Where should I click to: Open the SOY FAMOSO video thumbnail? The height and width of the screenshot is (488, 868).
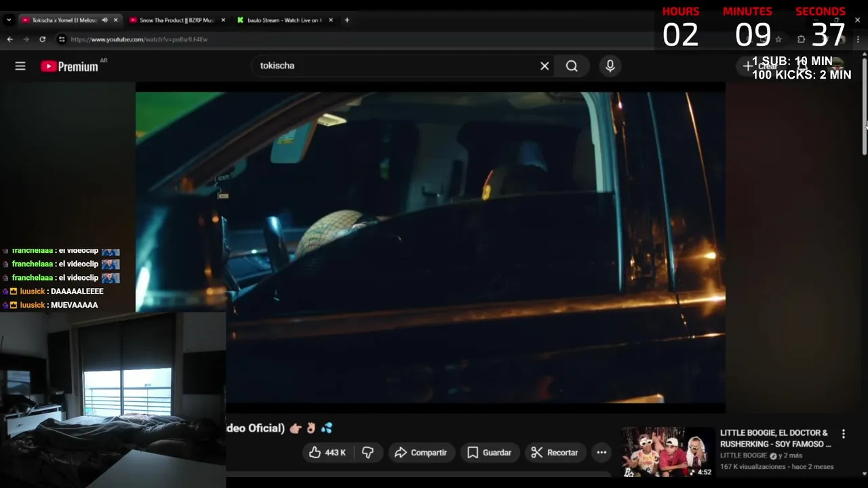[x=667, y=451]
